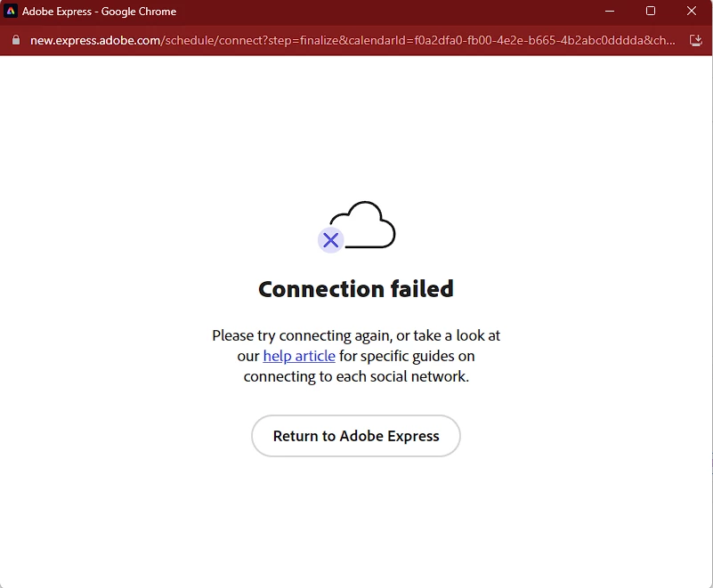This screenshot has width=713, height=588.
Task: Maximize the Adobe Express window
Action: pos(651,11)
